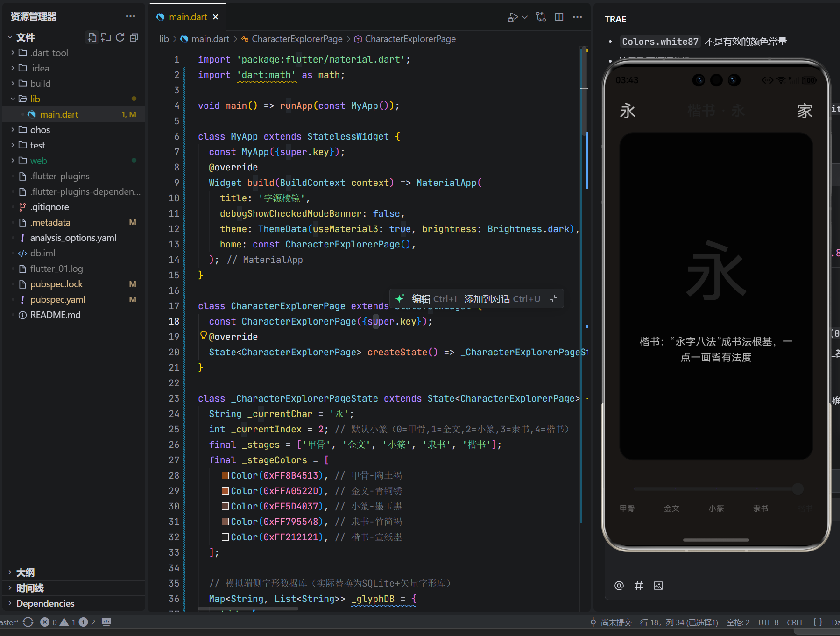The height and width of the screenshot is (636, 840).
Task: Click 添加到对话 in the inline toolbar
Action: pos(487,299)
